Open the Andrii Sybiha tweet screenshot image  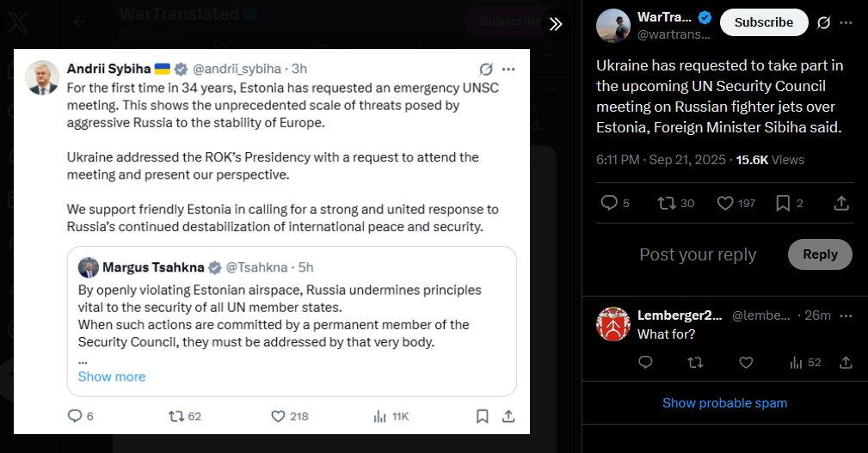(272, 242)
